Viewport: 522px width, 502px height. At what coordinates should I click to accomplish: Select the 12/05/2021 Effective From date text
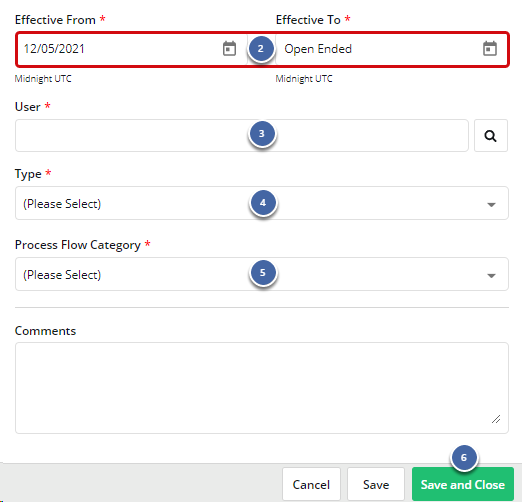coord(54,49)
